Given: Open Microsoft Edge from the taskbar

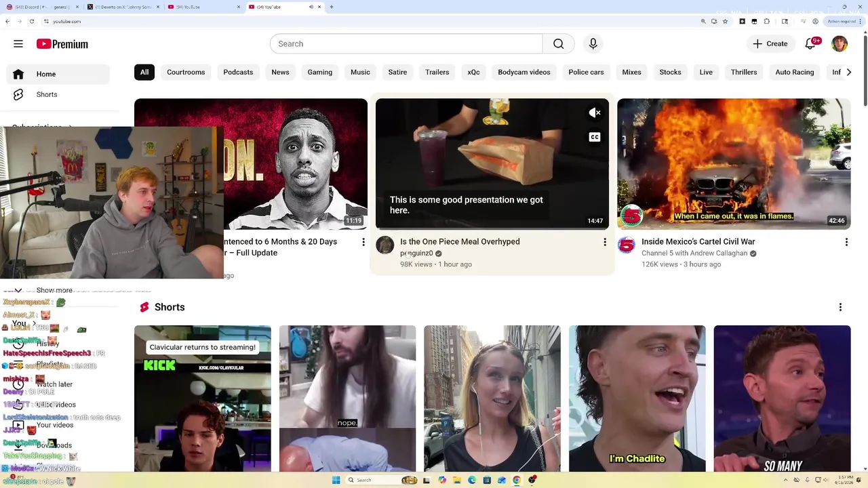Looking at the screenshot, I should 472,480.
